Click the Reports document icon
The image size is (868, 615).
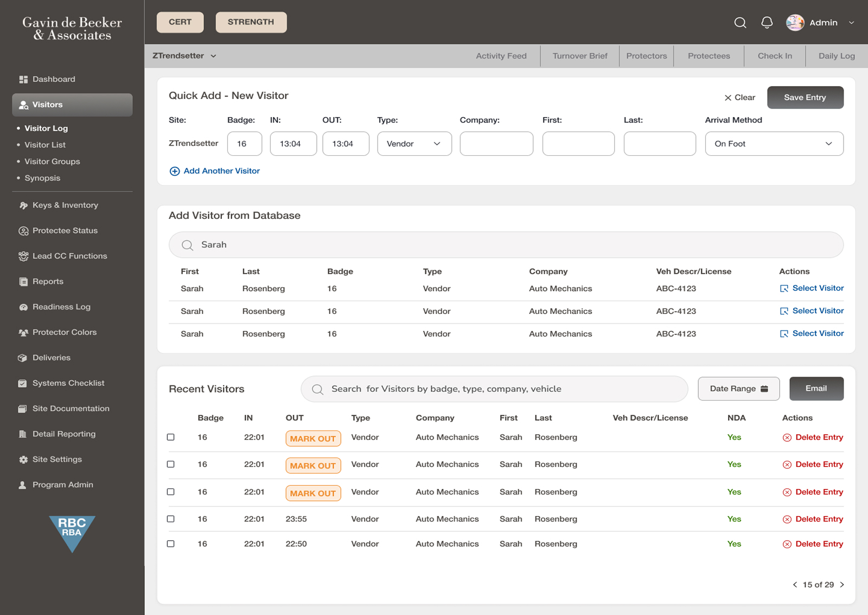[23, 281]
